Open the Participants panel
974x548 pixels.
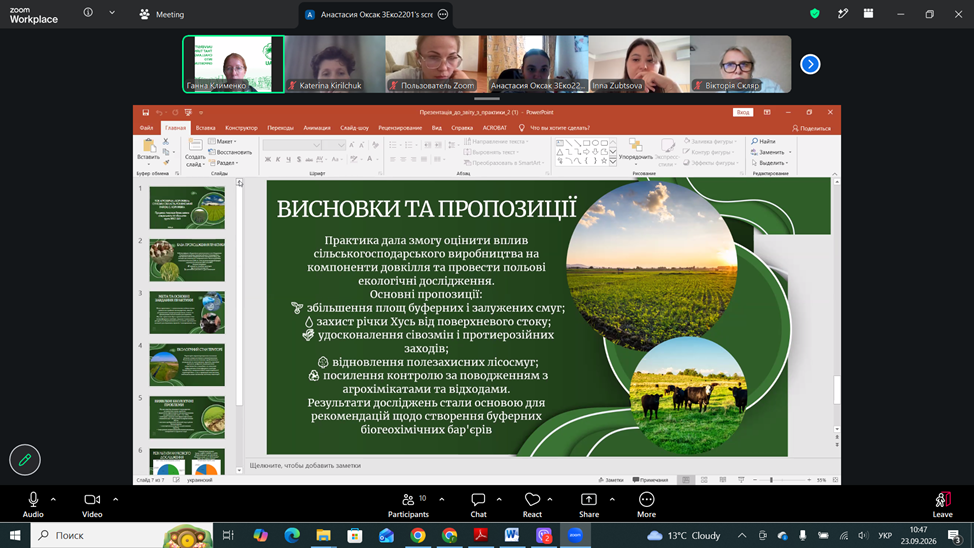[x=408, y=505]
